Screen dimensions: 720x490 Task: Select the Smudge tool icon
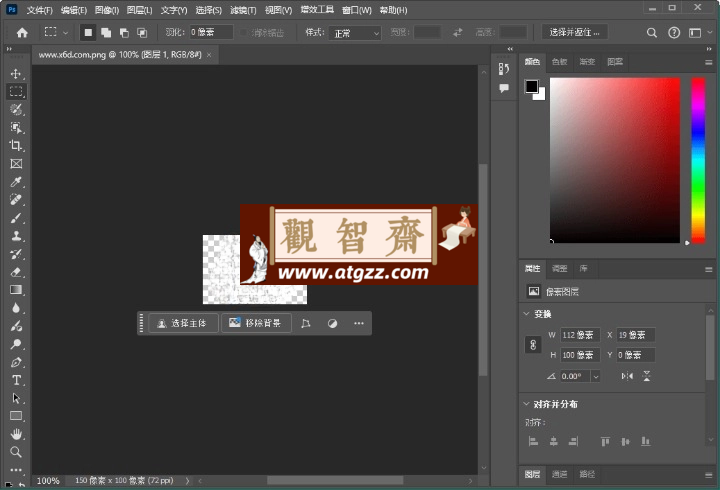16,326
